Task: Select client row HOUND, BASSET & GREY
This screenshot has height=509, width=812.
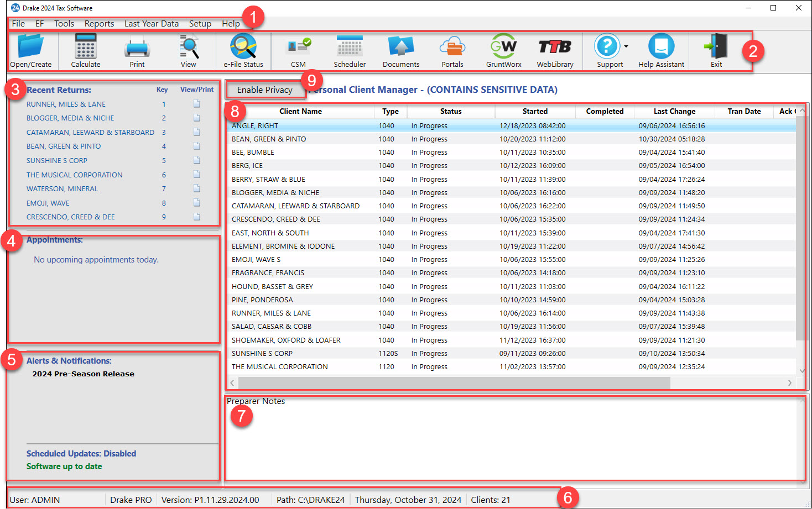Action: pos(512,286)
